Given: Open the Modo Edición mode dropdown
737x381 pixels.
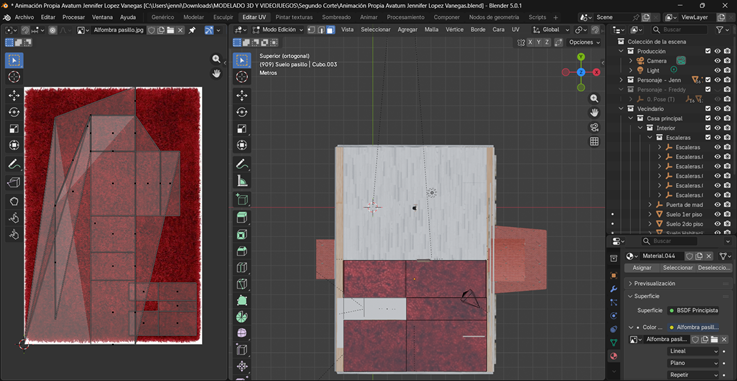Looking at the screenshot, I should pyautogui.click(x=278, y=30).
